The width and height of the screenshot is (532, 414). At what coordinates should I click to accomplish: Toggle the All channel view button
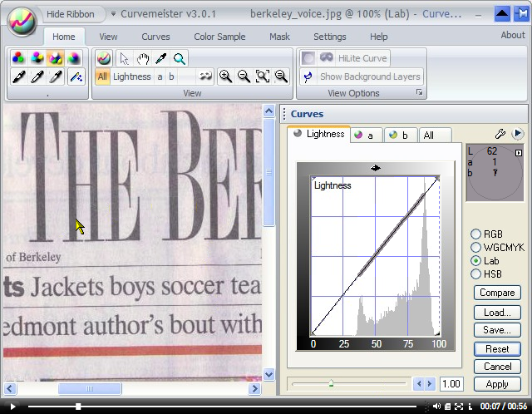tap(102, 76)
